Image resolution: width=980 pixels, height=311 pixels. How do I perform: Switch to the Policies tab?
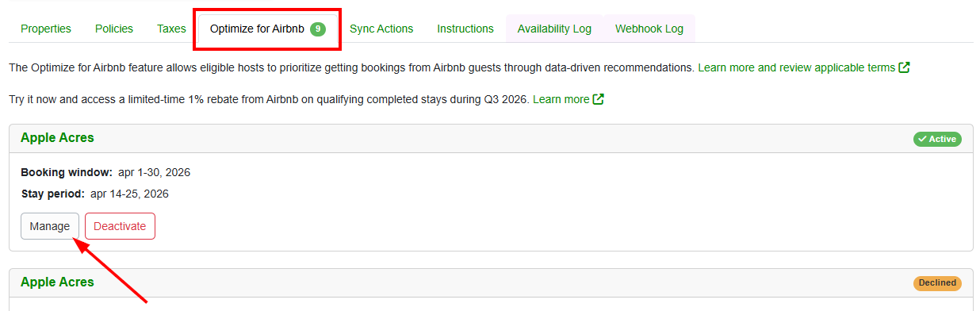coord(114,29)
